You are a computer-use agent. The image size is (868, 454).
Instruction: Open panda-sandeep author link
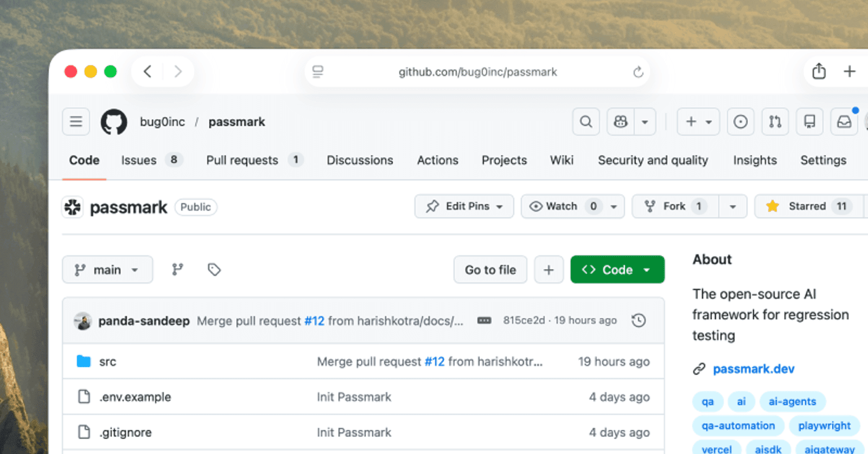144,321
